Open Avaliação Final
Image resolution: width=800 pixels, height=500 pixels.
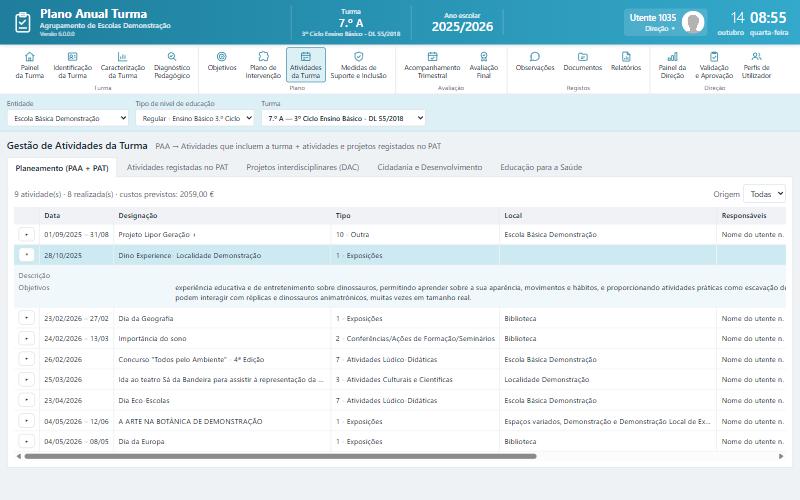point(484,65)
